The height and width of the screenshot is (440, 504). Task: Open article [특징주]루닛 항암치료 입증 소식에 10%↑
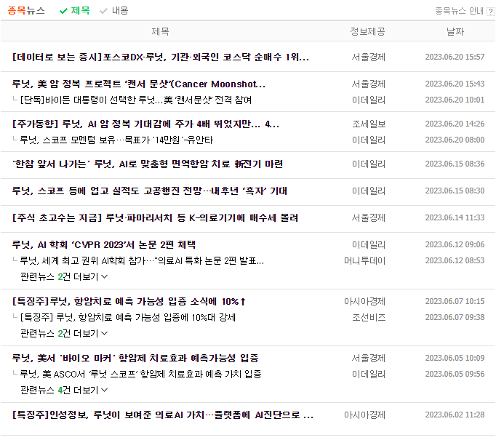click(129, 302)
